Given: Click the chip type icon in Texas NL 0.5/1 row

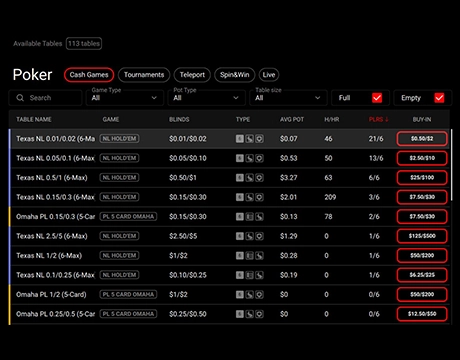Looking at the screenshot, I should [259, 178].
